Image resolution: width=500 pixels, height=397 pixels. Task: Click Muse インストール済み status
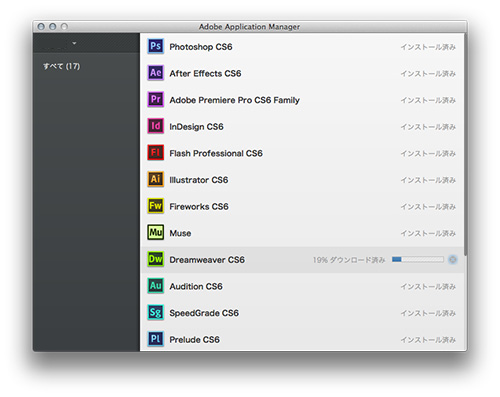pyautogui.click(x=428, y=233)
